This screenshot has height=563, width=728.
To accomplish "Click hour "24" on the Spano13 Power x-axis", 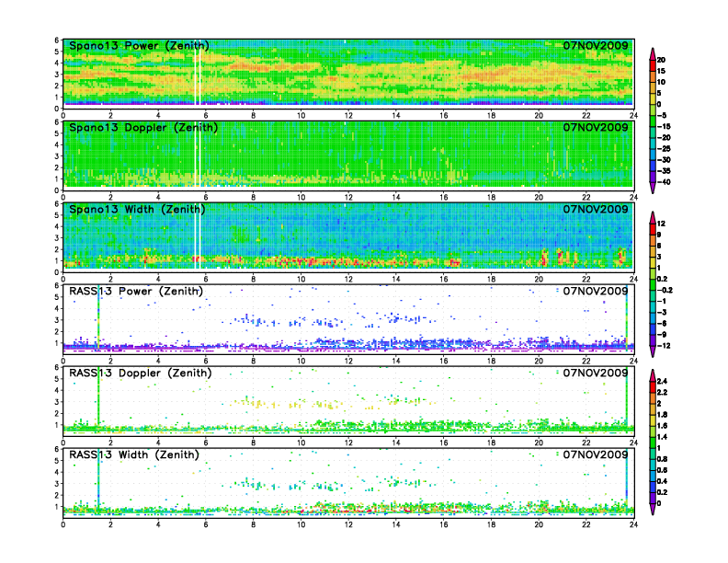I will 633,116.
